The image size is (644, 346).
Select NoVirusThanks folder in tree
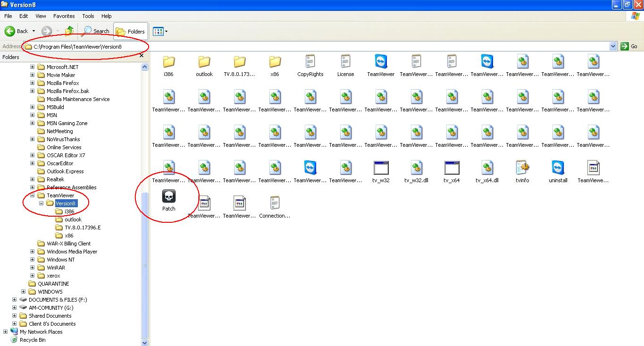(x=63, y=139)
